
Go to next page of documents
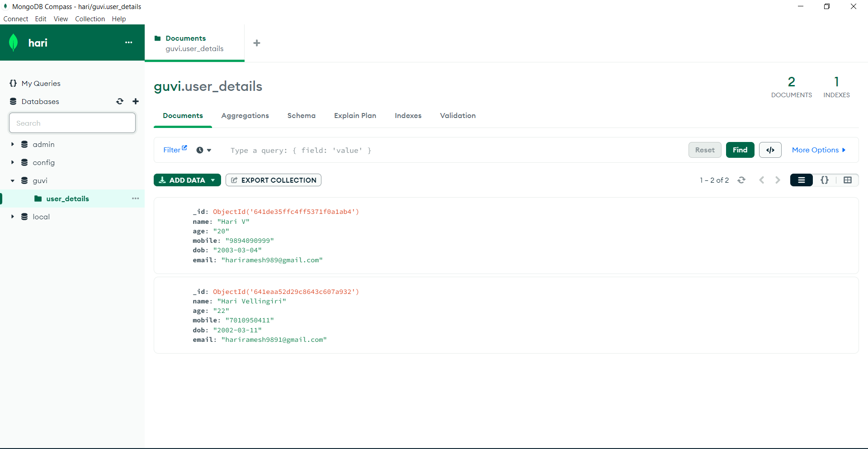pyautogui.click(x=777, y=180)
